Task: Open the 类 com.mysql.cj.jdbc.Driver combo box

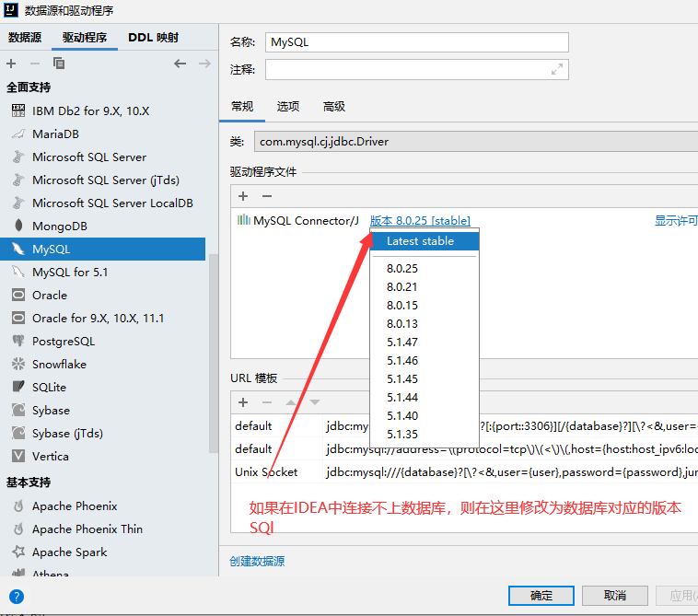Action: tap(476, 142)
